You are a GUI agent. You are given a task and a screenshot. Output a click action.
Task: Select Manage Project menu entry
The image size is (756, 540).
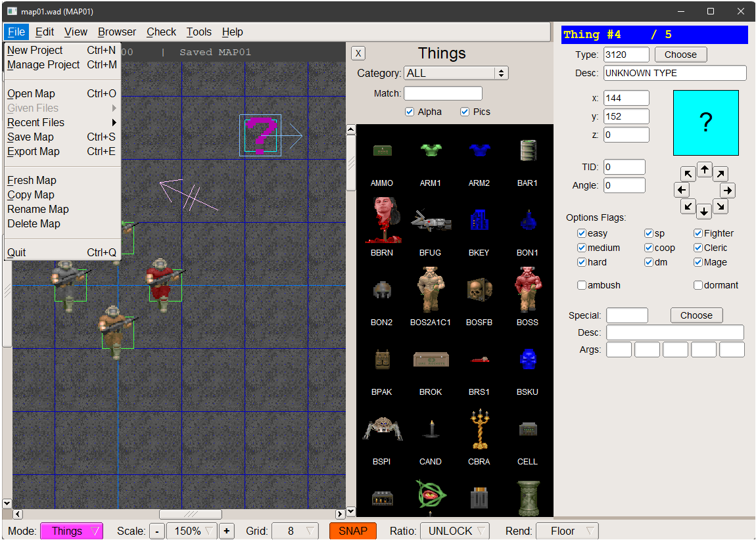tap(62, 64)
